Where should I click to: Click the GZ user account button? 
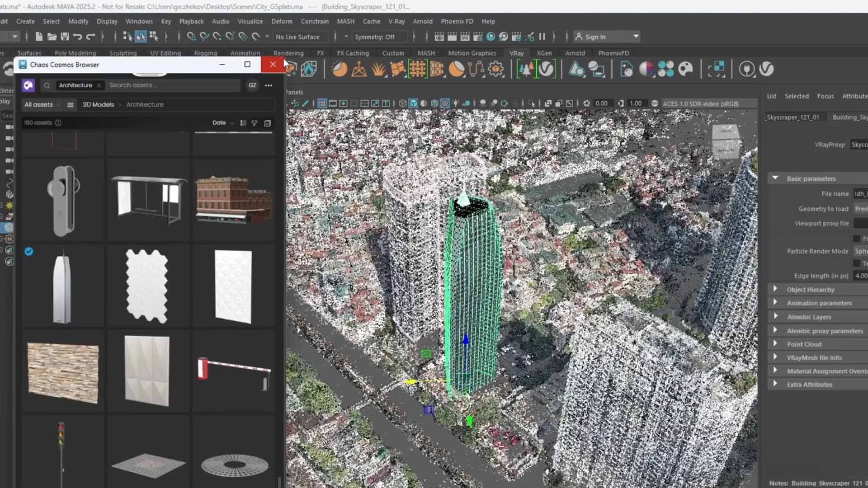click(x=252, y=85)
